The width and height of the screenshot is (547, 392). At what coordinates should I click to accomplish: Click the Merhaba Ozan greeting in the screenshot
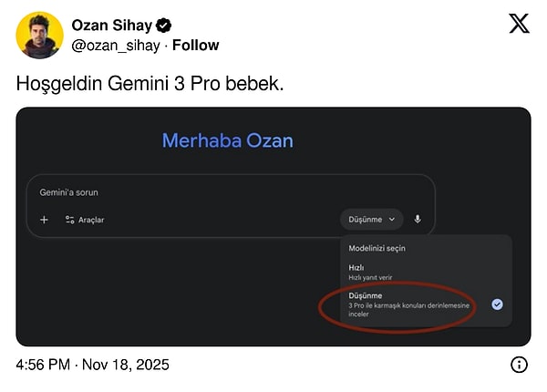pyautogui.click(x=228, y=140)
